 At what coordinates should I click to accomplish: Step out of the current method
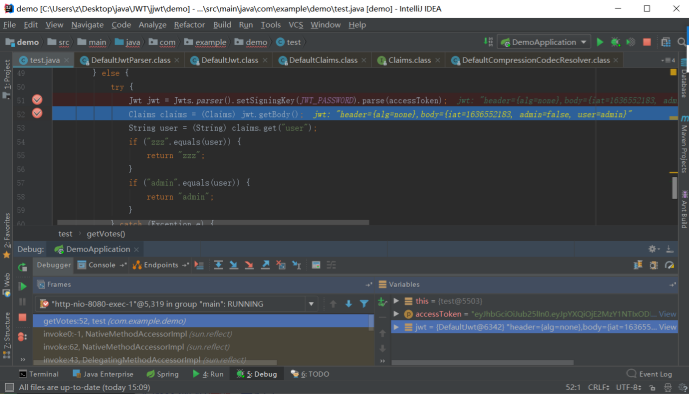265,265
